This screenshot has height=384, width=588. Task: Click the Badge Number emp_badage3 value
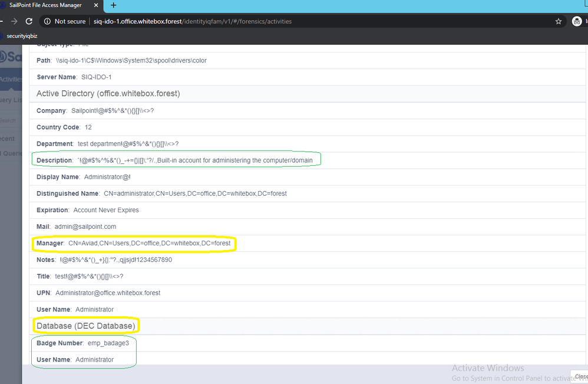(x=108, y=343)
